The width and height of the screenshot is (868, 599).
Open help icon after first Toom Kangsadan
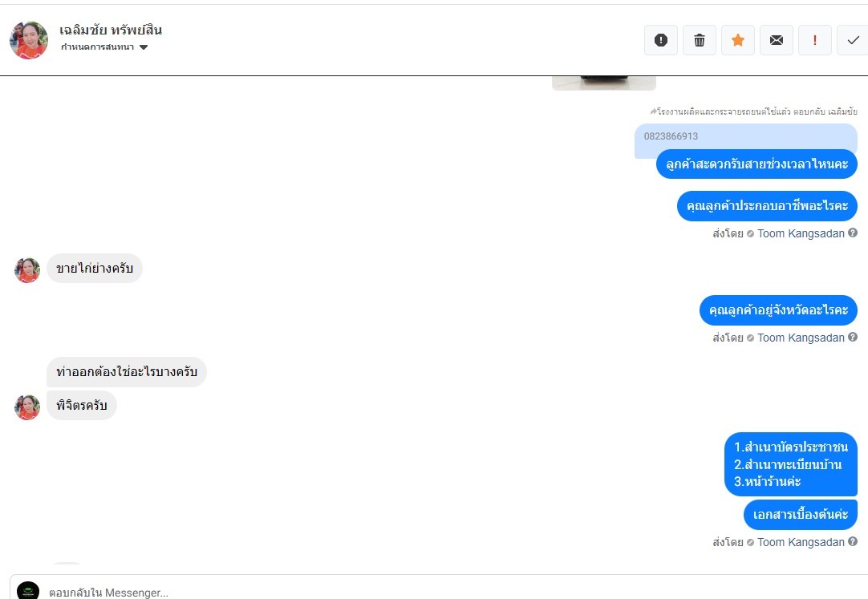point(853,233)
